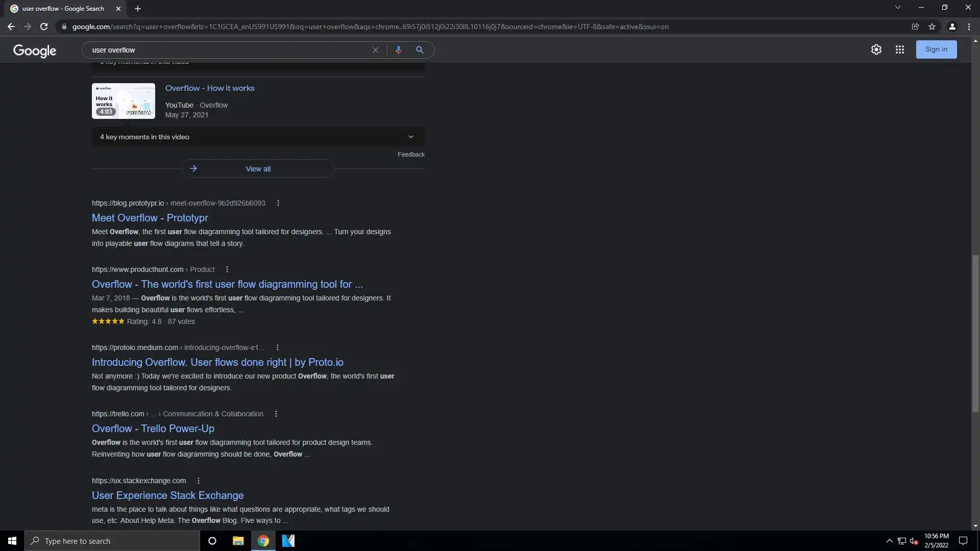Image resolution: width=980 pixels, height=551 pixels.
Task: Click View all videos button
Action: pyautogui.click(x=258, y=169)
